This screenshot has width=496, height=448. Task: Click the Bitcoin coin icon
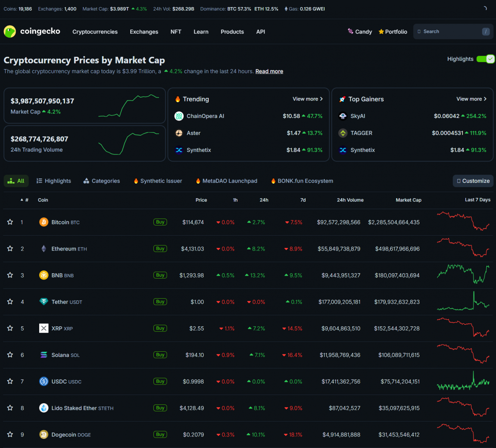[x=44, y=222]
